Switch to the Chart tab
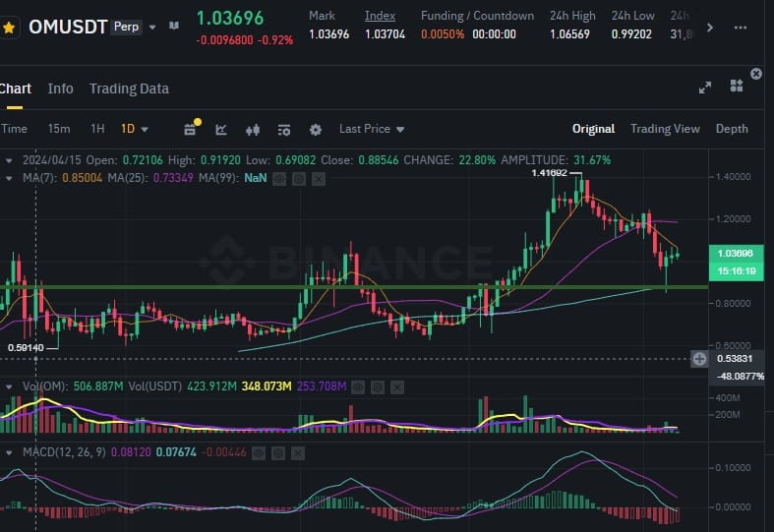 (16, 89)
